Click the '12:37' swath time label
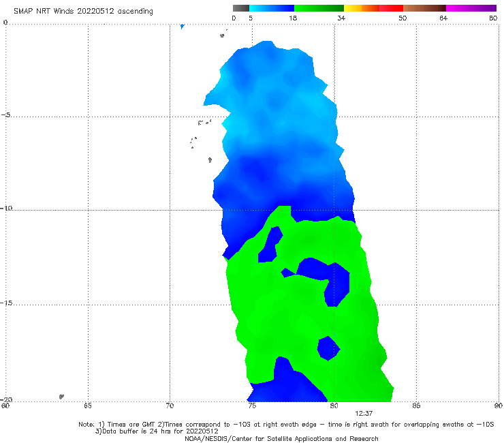504x443 pixels. click(x=364, y=414)
